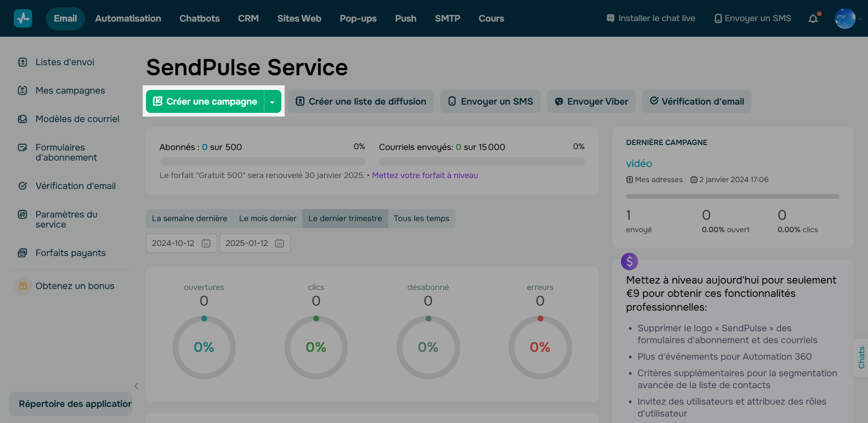
Task: Click the Paramètres du service gear icon
Action: [x=22, y=214]
